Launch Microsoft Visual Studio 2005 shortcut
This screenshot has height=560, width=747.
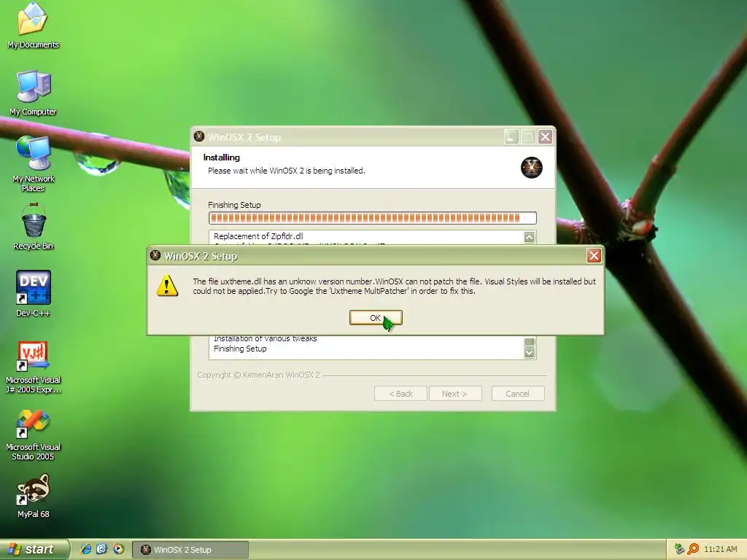click(34, 435)
